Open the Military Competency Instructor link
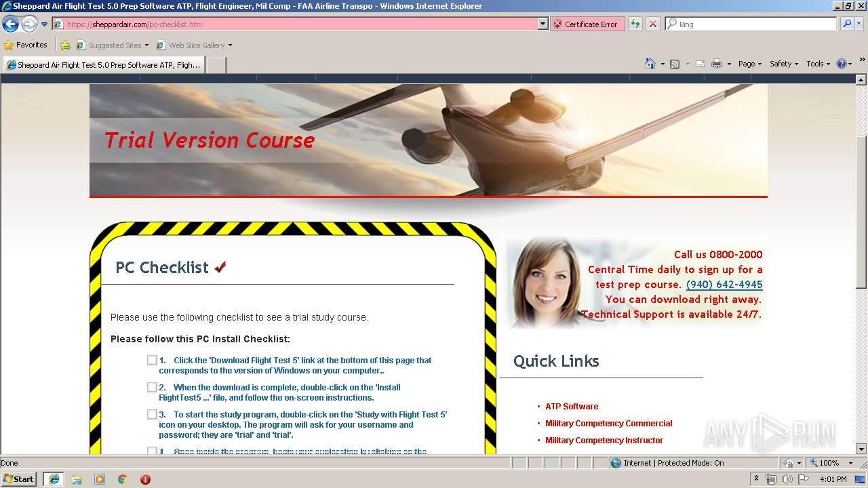The image size is (868, 488). (604, 441)
